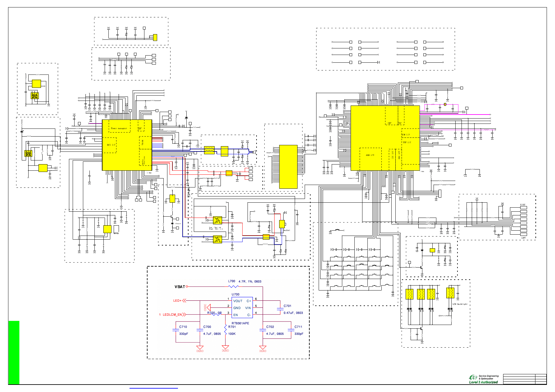Click the LCM Backlight label

pos(460,304)
